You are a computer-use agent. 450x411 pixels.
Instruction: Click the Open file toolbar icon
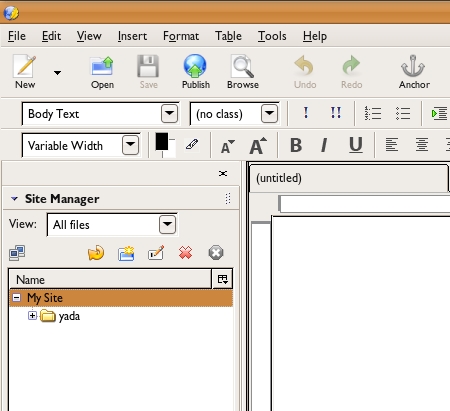[102, 72]
